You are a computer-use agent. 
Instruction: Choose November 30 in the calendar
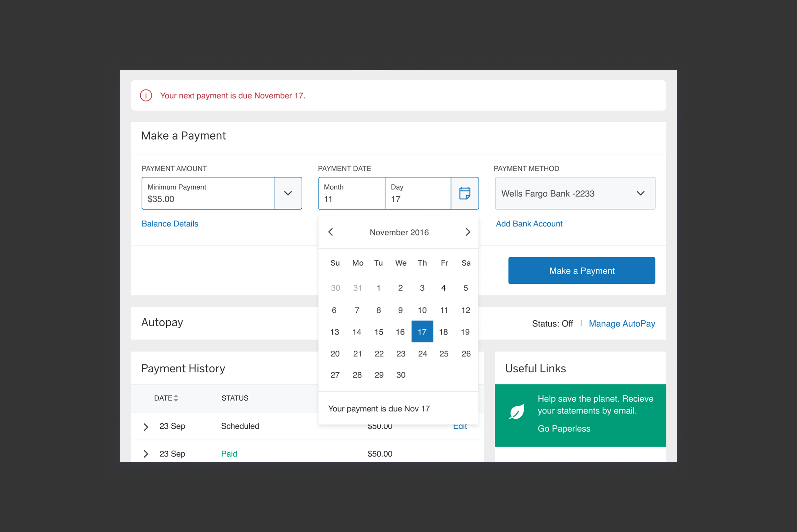pos(400,375)
